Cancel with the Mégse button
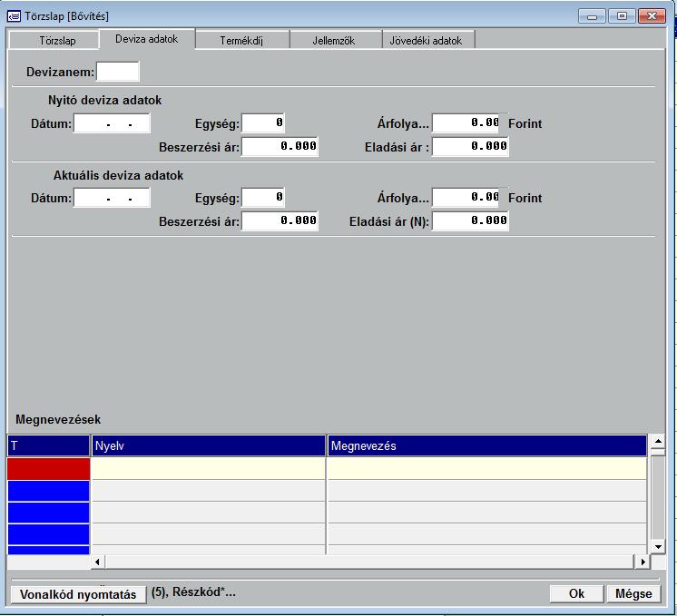Viewport: 677px width, 616px height. 633,593
